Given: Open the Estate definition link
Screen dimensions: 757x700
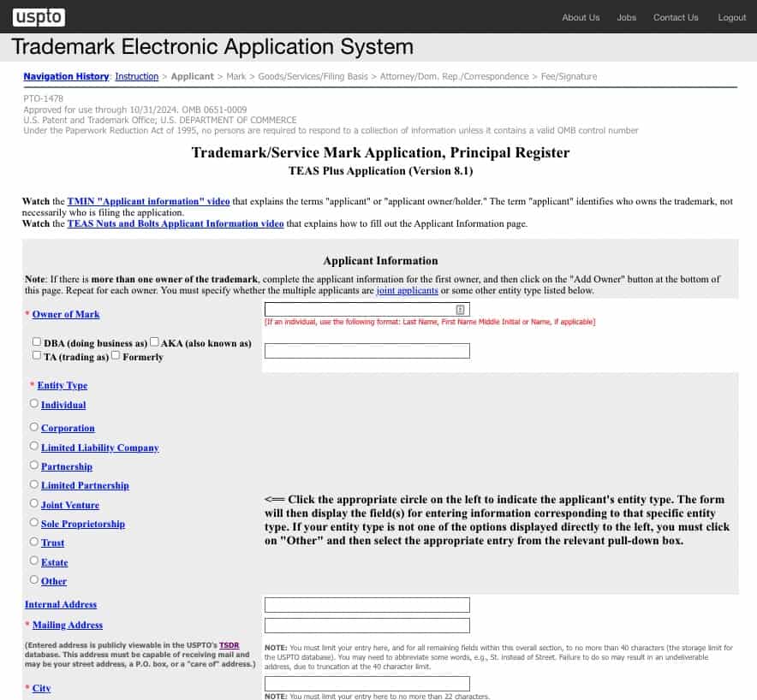Looking at the screenshot, I should (x=55, y=562).
